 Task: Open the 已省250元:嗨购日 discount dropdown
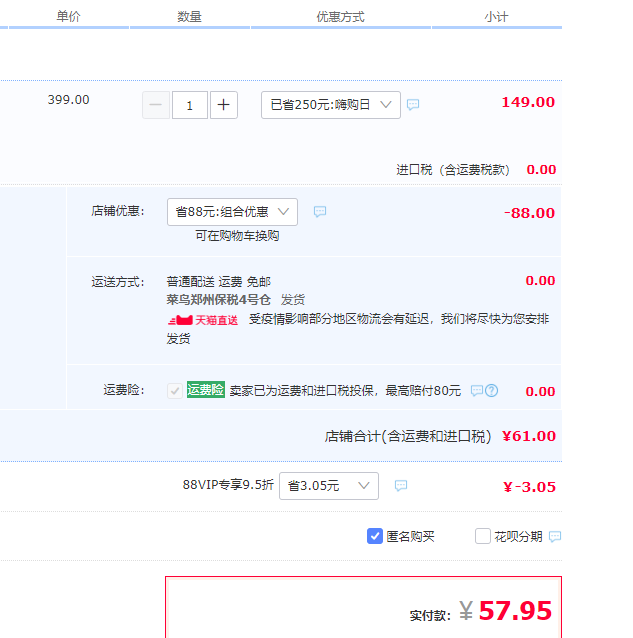pyautogui.click(x=330, y=105)
